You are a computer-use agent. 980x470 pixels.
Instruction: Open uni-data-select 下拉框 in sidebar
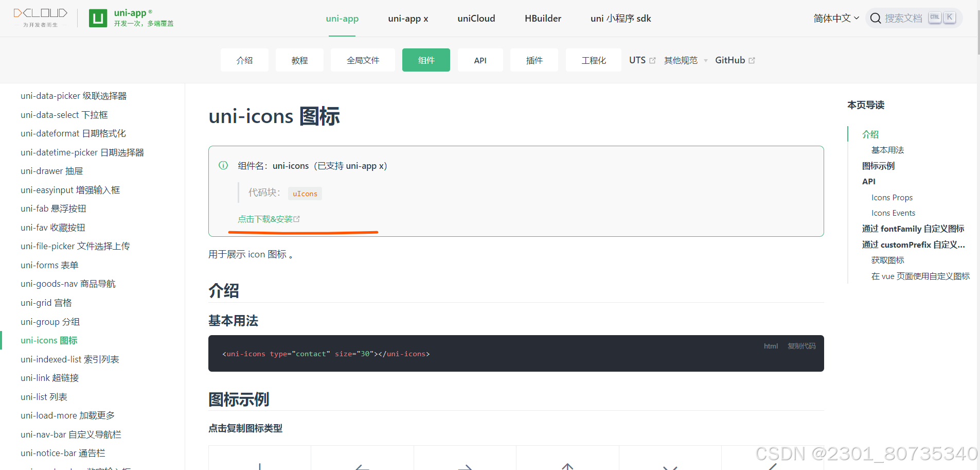tap(64, 115)
